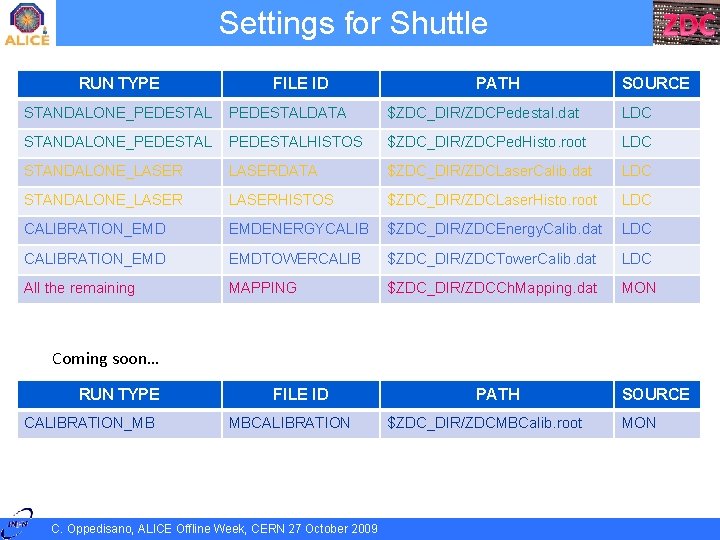Select STANDALONE_PEDESTAL in the PEDESTALDATA row
The width and height of the screenshot is (720, 540).
(x=118, y=113)
